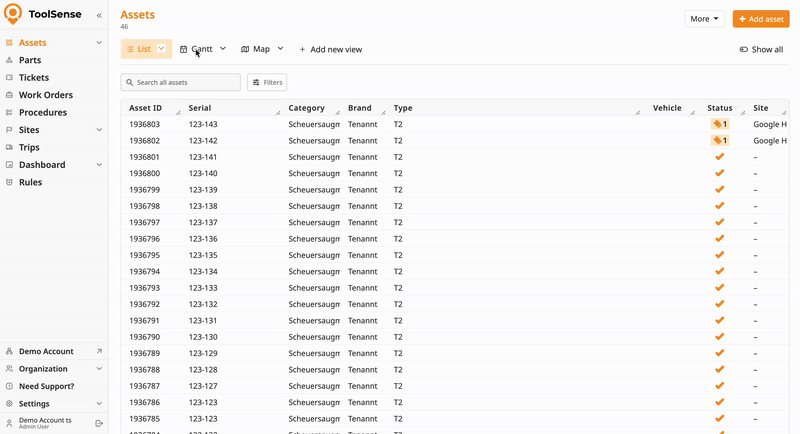The height and width of the screenshot is (434, 800).
Task: Open the Parts section in sidebar
Action: coord(30,60)
